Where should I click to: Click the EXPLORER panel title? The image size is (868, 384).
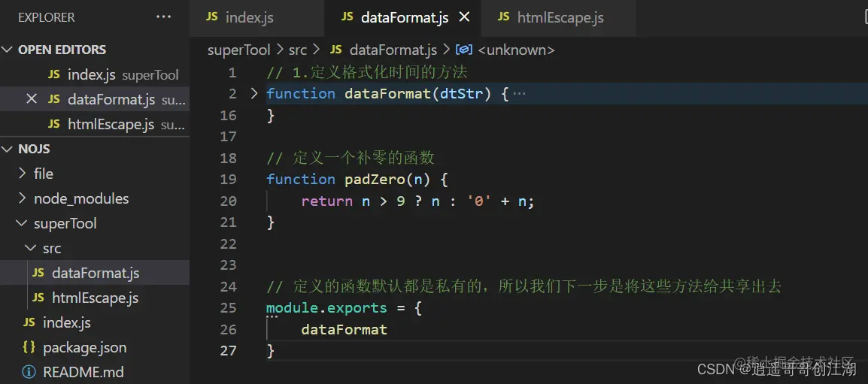[47, 18]
